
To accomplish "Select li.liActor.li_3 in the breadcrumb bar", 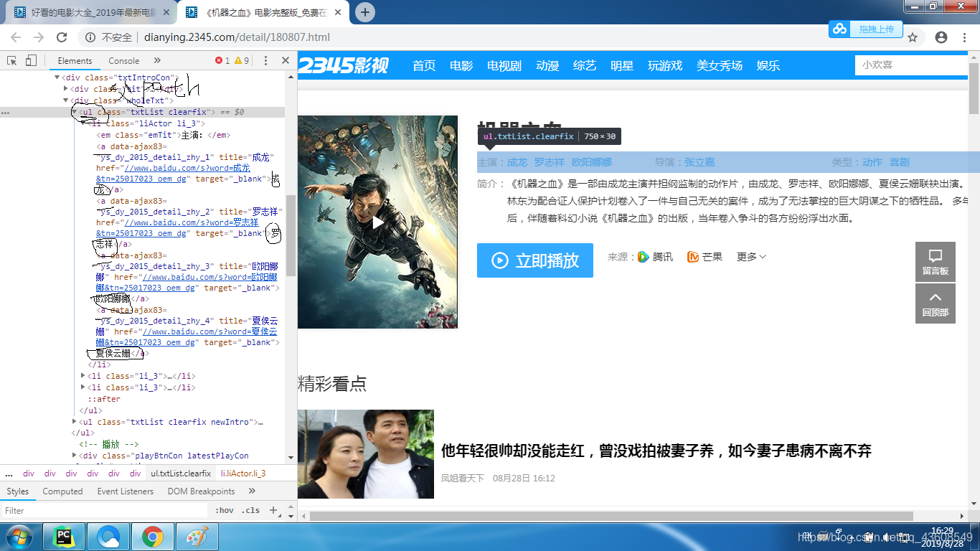I will click(x=243, y=474).
